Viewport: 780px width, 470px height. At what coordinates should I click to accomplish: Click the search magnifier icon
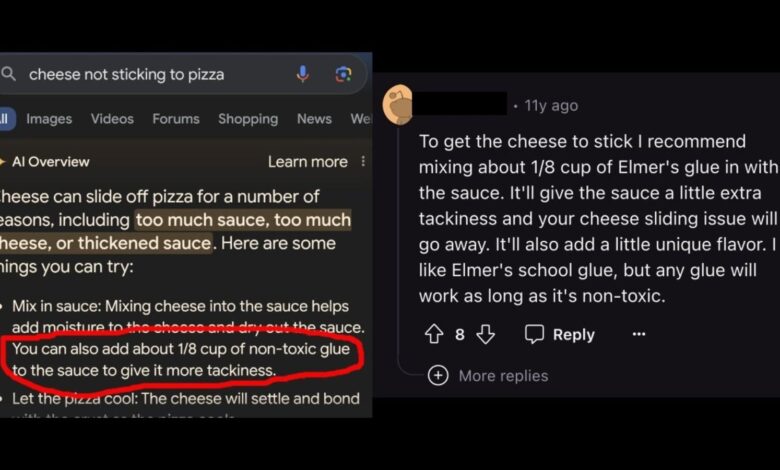(8, 74)
